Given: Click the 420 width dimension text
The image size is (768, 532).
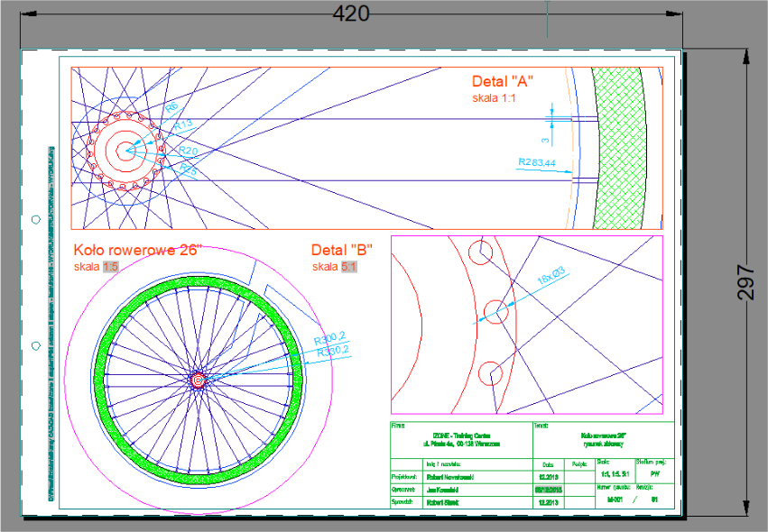Looking at the screenshot, I should click(x=351, y=14).
